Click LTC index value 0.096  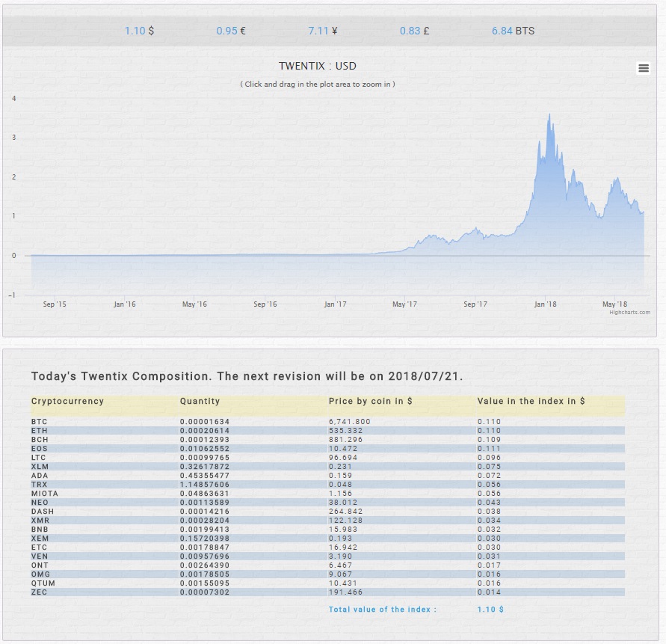[489, 458]
